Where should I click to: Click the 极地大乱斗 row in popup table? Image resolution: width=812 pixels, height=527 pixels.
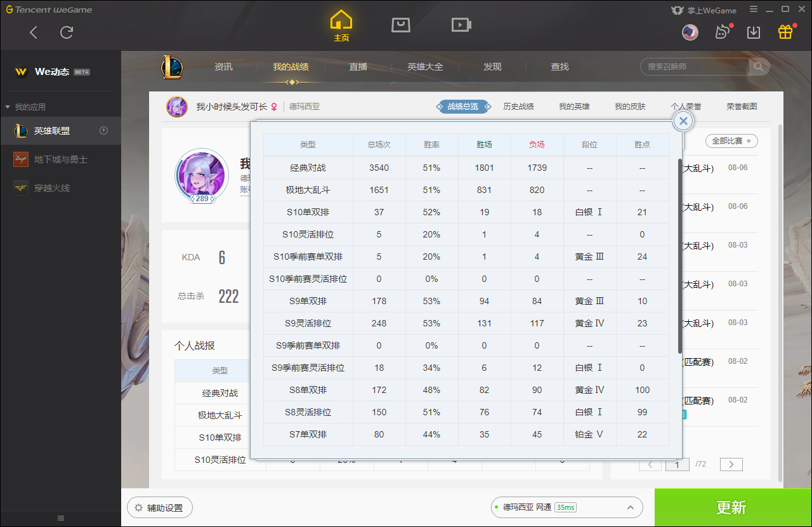pos(466,190)
